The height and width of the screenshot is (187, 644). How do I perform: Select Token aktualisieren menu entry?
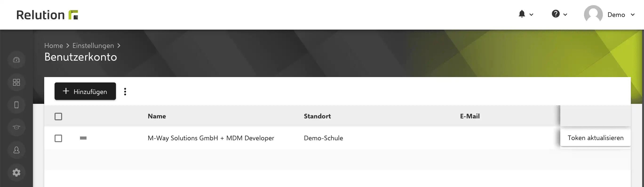pyautogui.click(x=595, y=138)
